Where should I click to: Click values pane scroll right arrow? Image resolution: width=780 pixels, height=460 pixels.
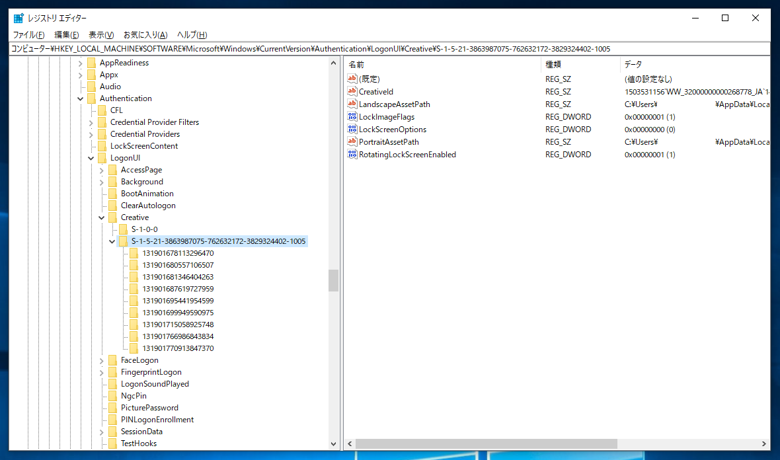[764, 444]
